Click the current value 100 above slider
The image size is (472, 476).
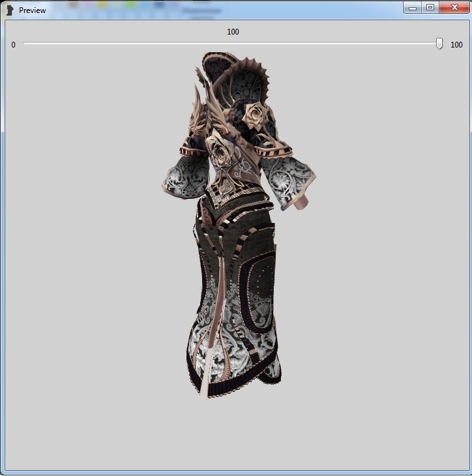pyautogui.click(x=233, y=32)
